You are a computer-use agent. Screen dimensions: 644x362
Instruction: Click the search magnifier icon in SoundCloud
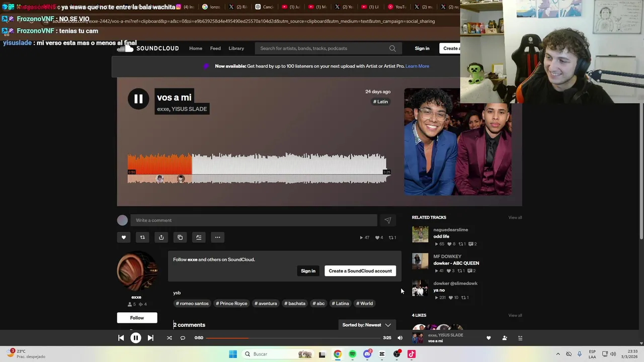pyautogui.click(x=392, y=48)
